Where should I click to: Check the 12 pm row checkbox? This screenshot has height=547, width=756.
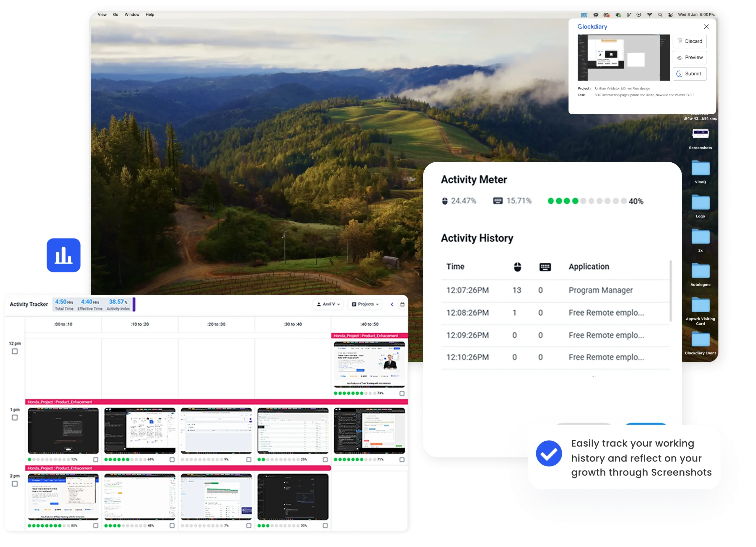point(15,351)
